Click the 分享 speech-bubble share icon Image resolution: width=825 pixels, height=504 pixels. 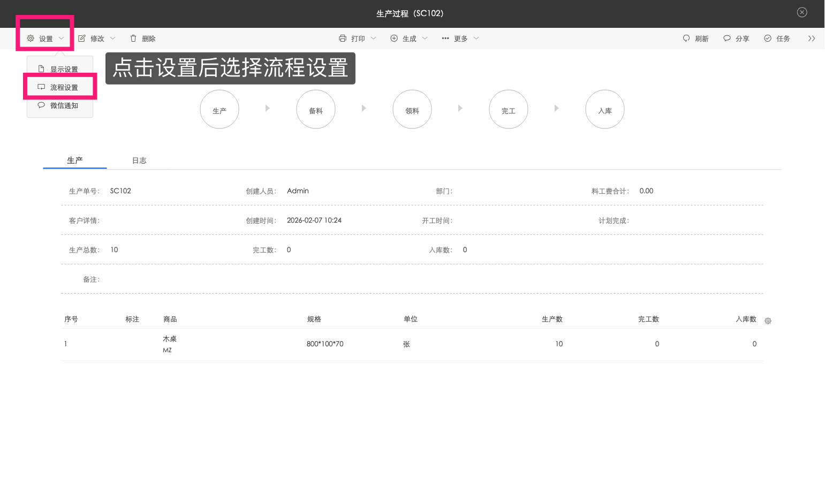(727, 38)
